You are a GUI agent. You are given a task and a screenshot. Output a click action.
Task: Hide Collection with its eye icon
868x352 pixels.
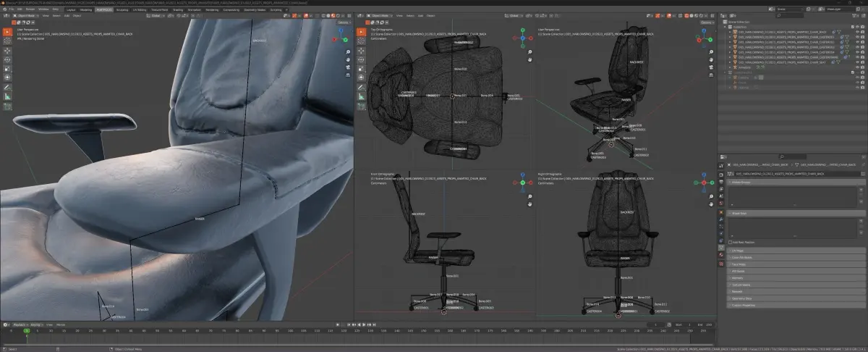click(x=858, y=27)
